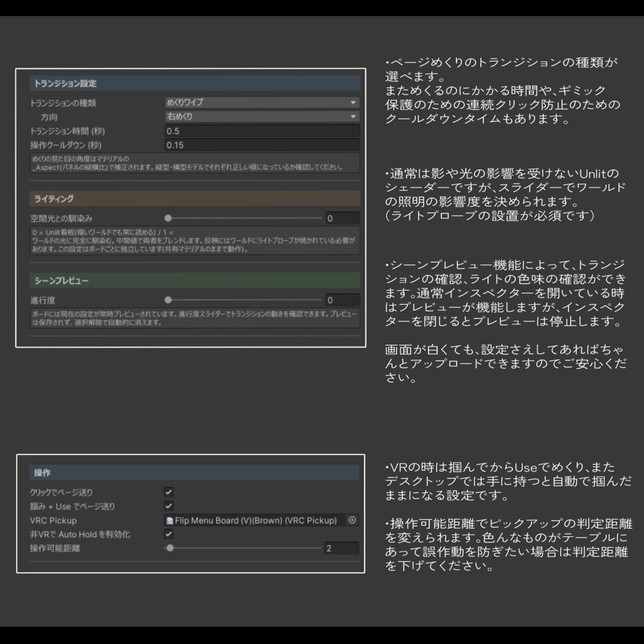Viewport: 644px width, 644px height.
Task: Open the object picker for VRC Pickup
Action: (x=352, y=520)
